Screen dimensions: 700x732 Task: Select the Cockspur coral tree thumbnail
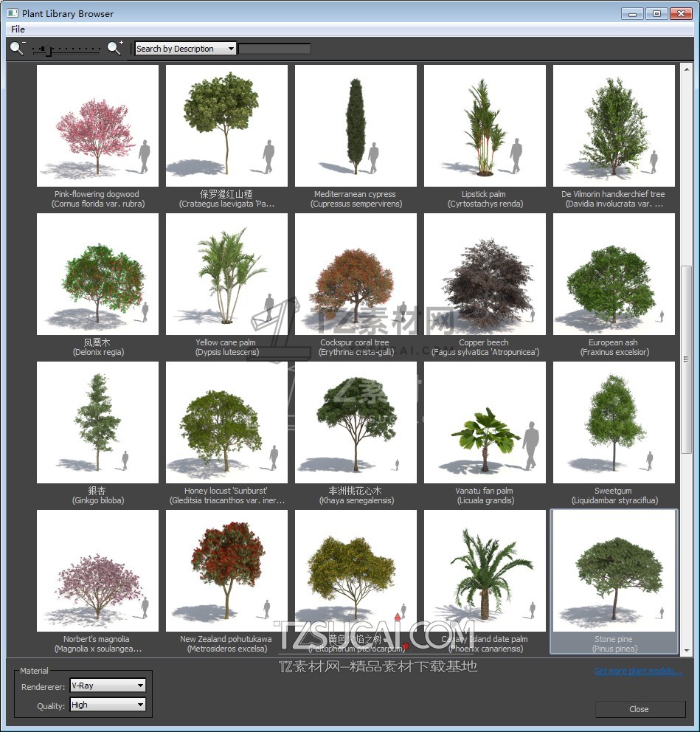tap(356, 274)
